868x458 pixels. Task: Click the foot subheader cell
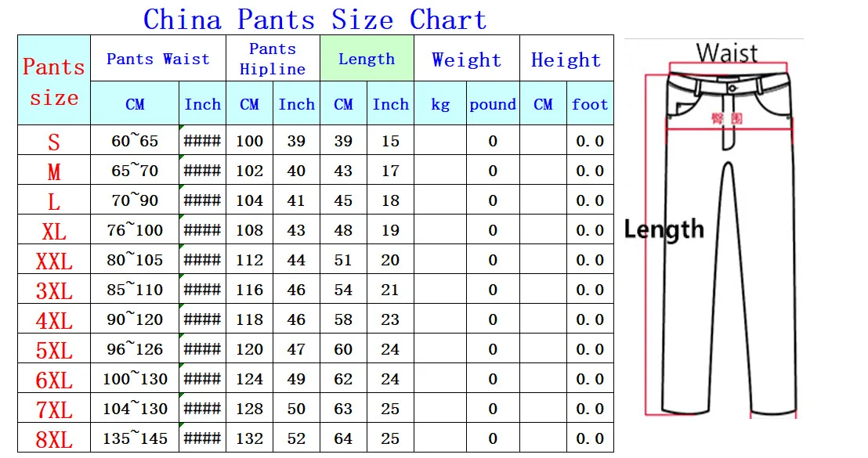tap(590, 104)
